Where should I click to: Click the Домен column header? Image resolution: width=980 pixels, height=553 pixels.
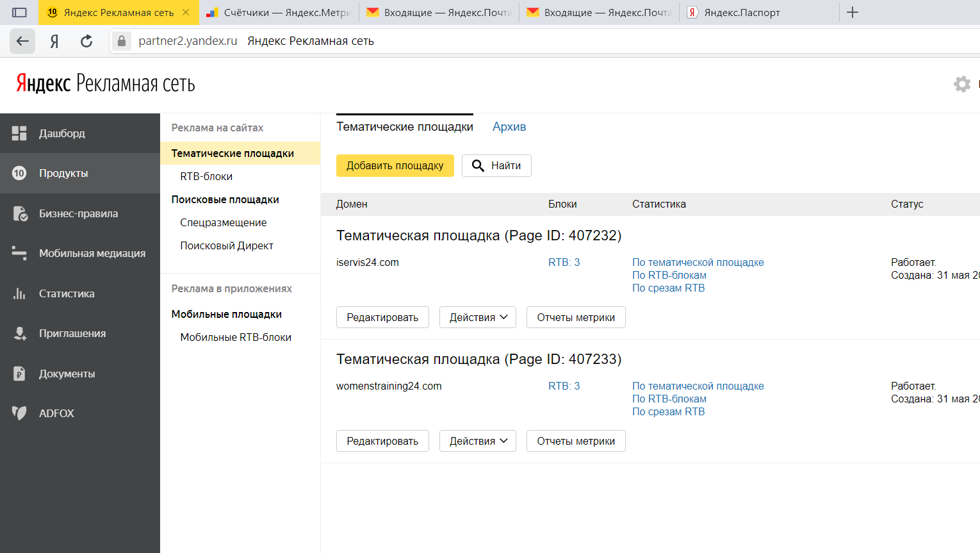[x=352, y=204]
